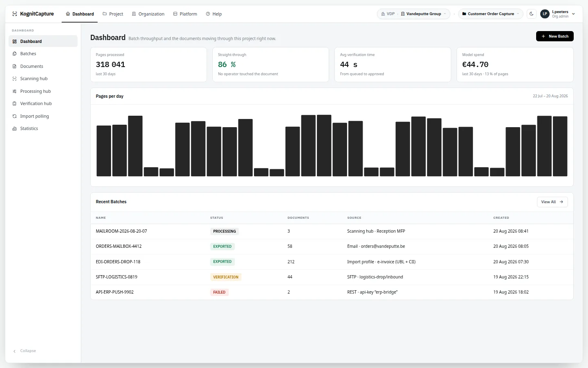Click the NAME column header
Viewport: 588px width, 368px height.
(101, 218)
